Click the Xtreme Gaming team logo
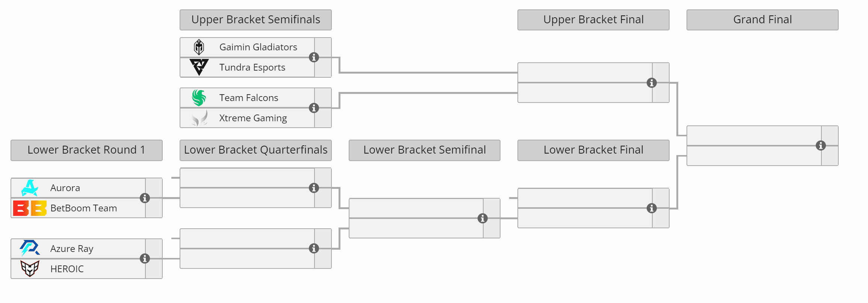This screenshot has height=303, width=868. (x=199, y=118)
